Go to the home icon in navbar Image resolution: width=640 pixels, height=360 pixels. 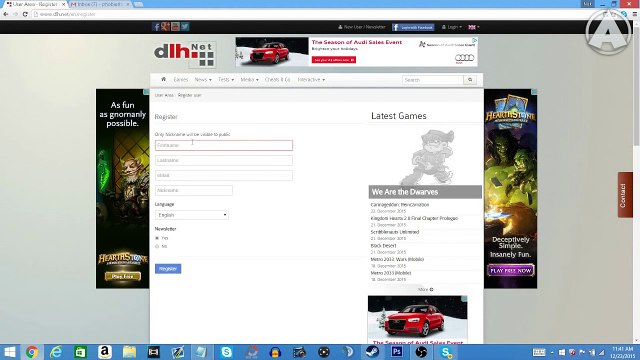[164, 80]
